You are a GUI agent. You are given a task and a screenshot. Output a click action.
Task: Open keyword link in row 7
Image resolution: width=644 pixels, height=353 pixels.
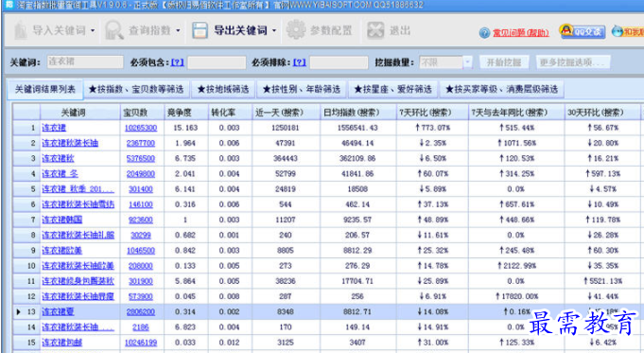pos(62,220)
